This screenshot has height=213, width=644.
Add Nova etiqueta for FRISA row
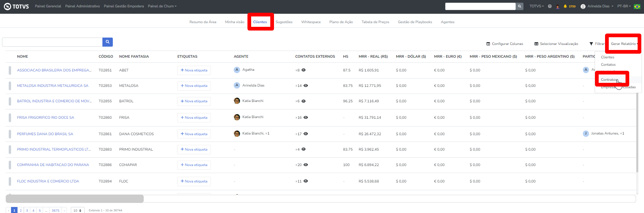194,118
